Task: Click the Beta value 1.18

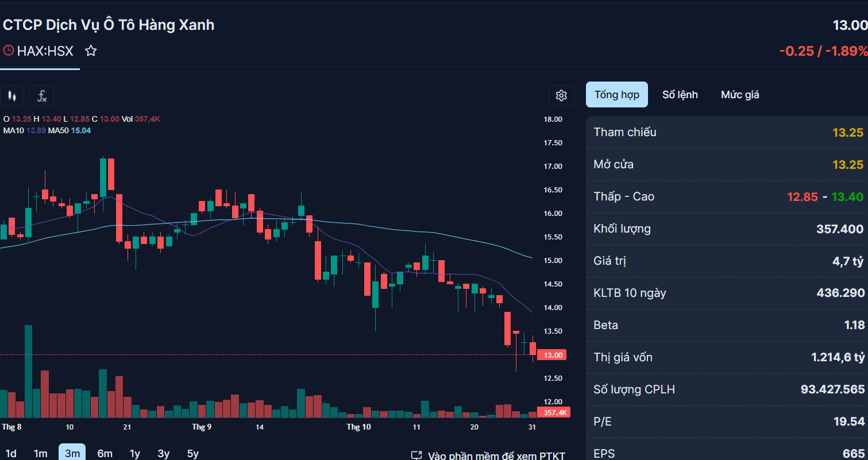Action: coord(854,325)
